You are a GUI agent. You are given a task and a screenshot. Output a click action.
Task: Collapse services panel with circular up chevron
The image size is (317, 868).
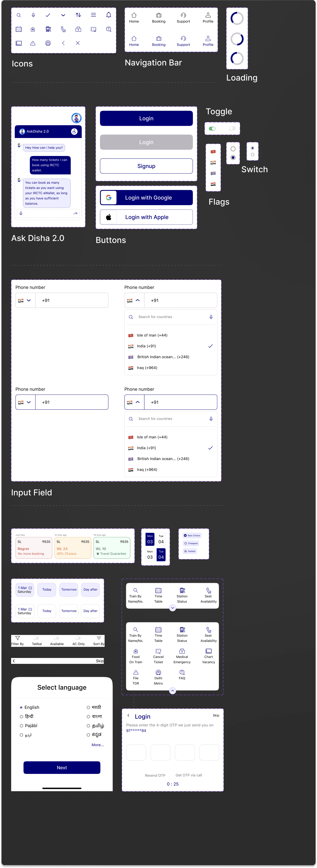(172, 691)
